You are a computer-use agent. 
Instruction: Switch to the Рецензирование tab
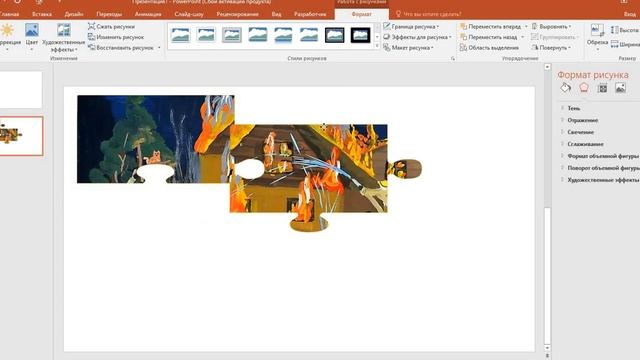(x=237, y=14)
